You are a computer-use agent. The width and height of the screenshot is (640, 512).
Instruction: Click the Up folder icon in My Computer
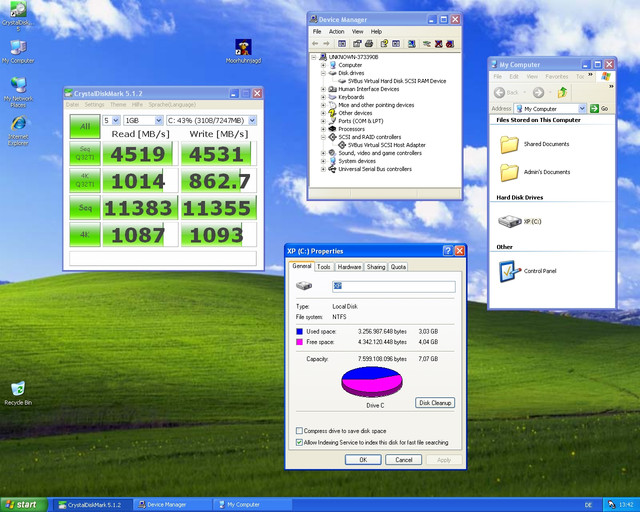(x=562, y=93)
